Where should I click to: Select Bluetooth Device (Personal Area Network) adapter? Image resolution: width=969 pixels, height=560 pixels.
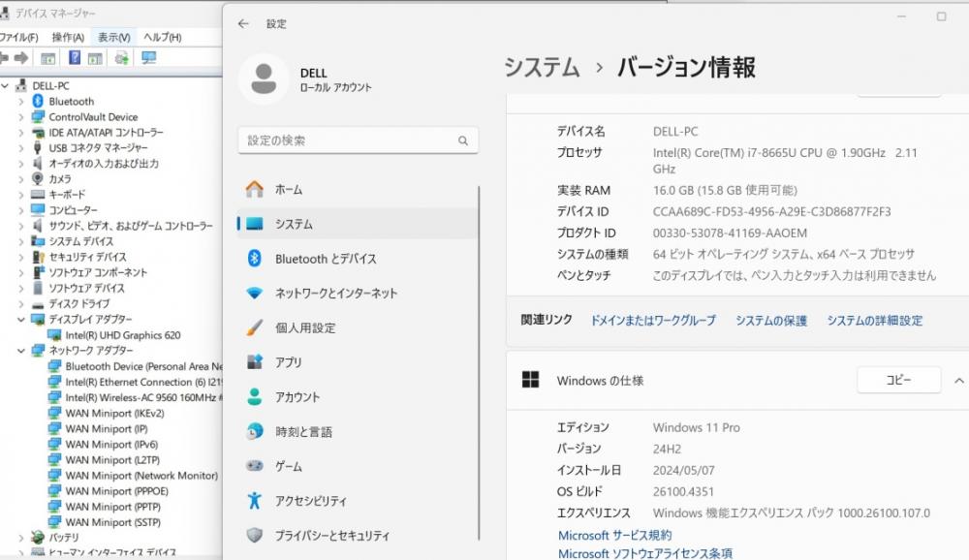pos(143,366)
